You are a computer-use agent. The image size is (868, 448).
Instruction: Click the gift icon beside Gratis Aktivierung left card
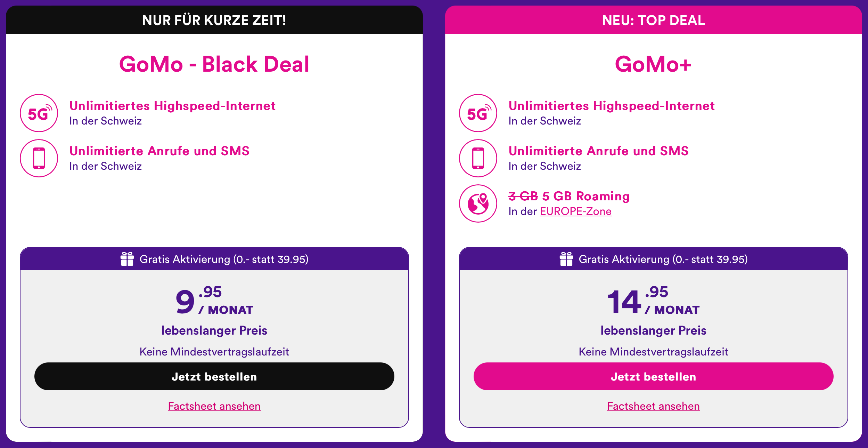coord(128,259)
